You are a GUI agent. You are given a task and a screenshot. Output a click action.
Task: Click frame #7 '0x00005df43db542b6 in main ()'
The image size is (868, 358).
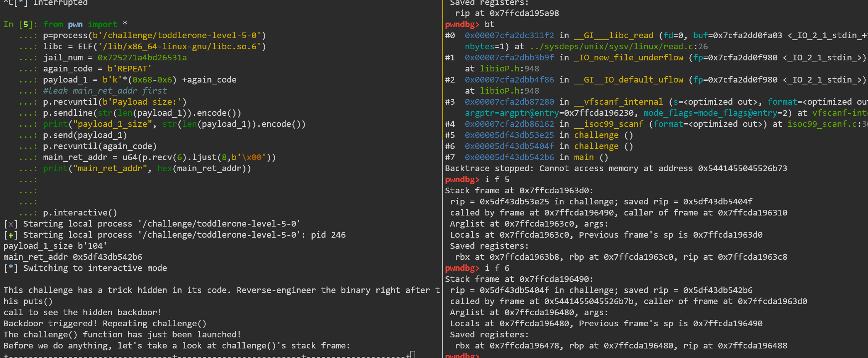point(537,157)
